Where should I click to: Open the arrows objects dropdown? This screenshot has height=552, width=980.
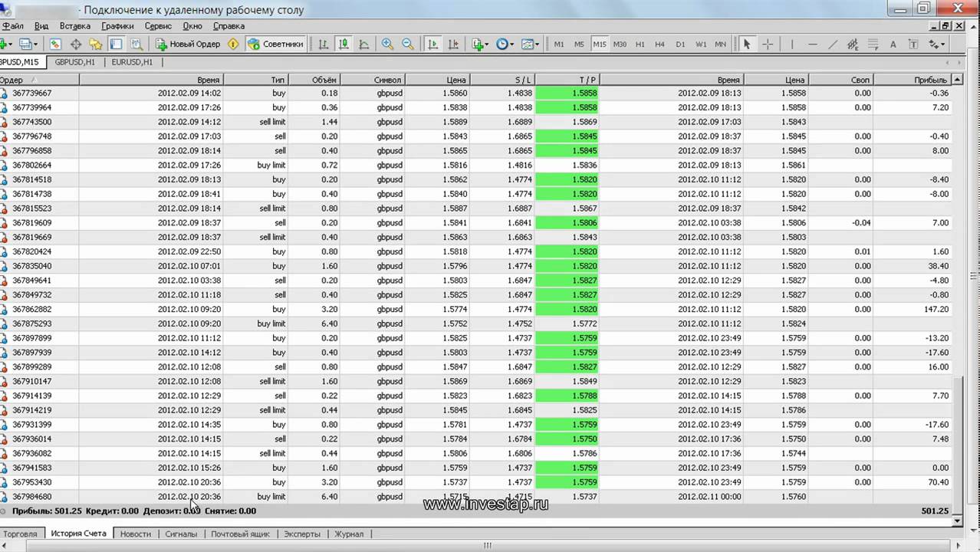tap(936, 44)
